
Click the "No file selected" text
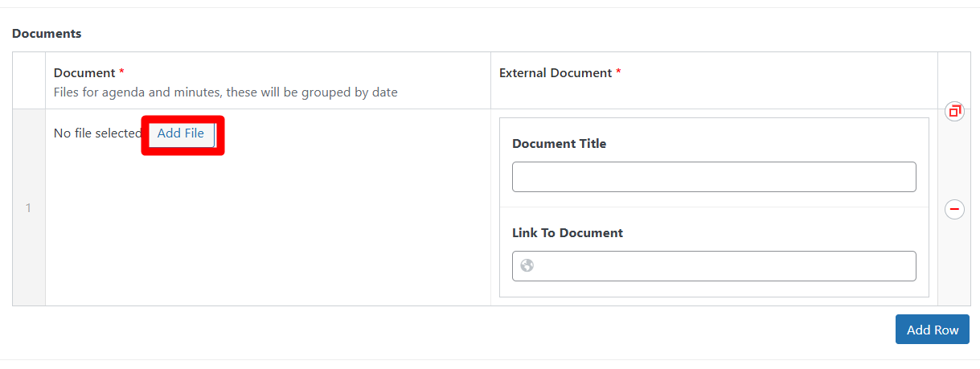click(96, 133)
